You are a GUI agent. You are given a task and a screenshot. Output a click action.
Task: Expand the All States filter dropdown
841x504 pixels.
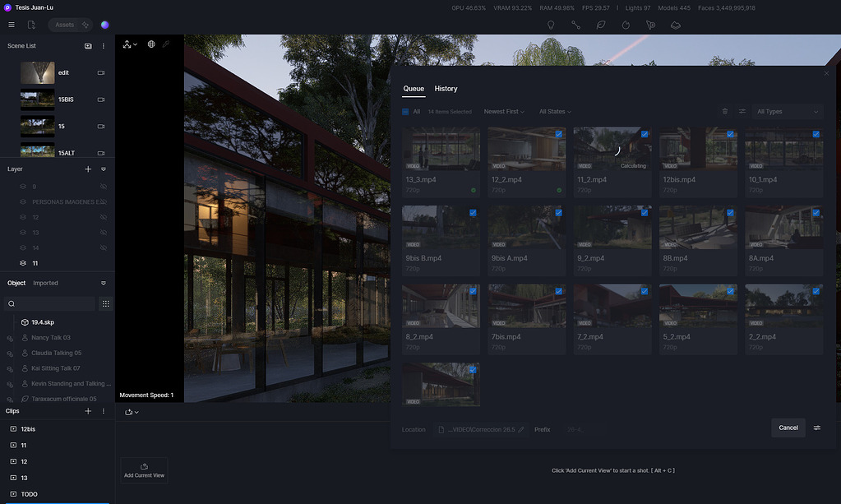(555, 112)
